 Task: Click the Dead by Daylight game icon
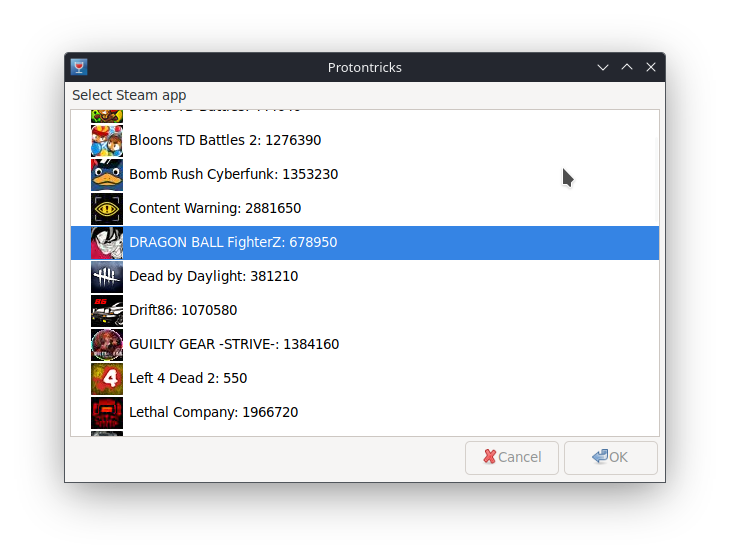point(107,276)
